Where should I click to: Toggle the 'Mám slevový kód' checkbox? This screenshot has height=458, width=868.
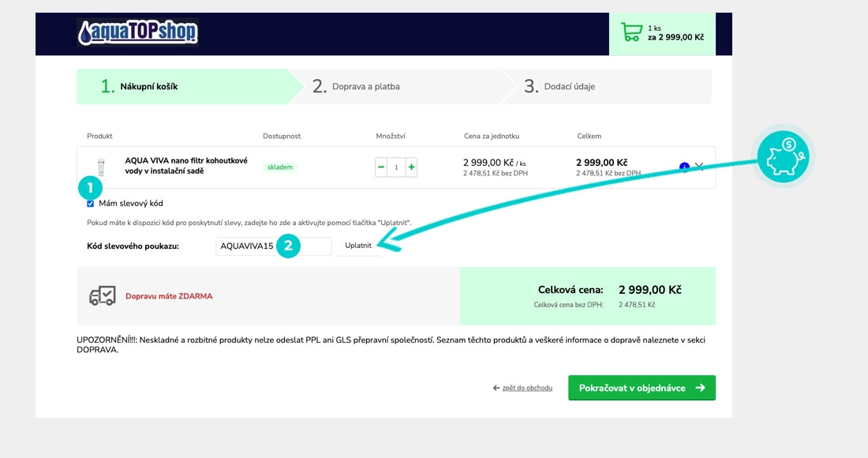[91, 204]
